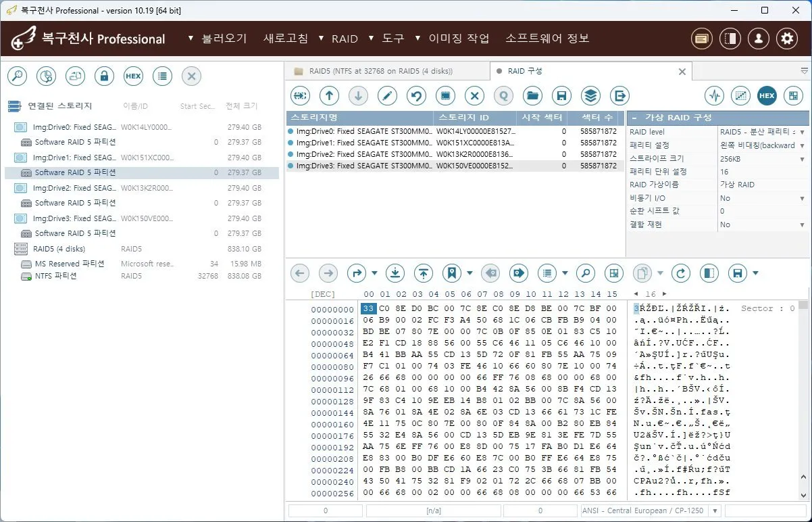Open the 이미징 작업 menu
812x522 pixels.
click(459, 39)
